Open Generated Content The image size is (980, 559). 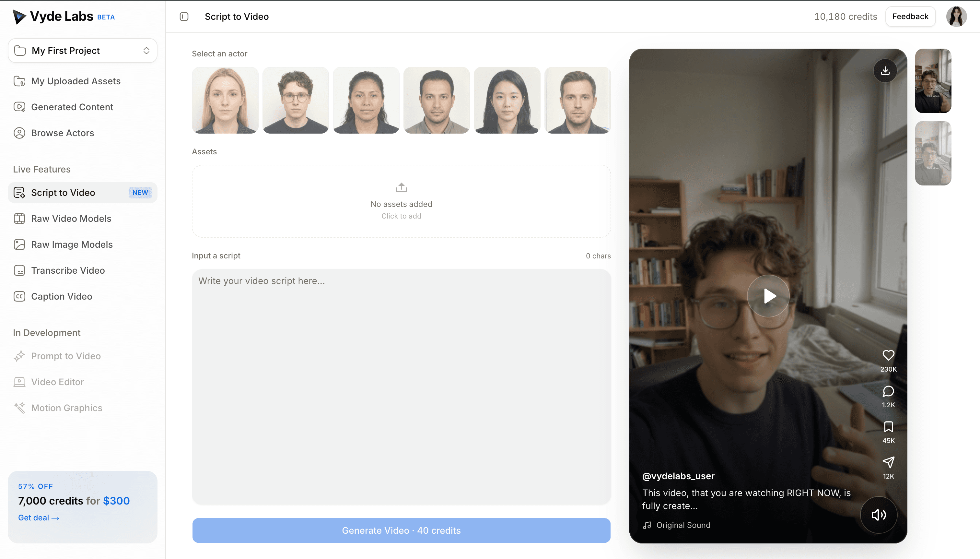tap(72, 107)
